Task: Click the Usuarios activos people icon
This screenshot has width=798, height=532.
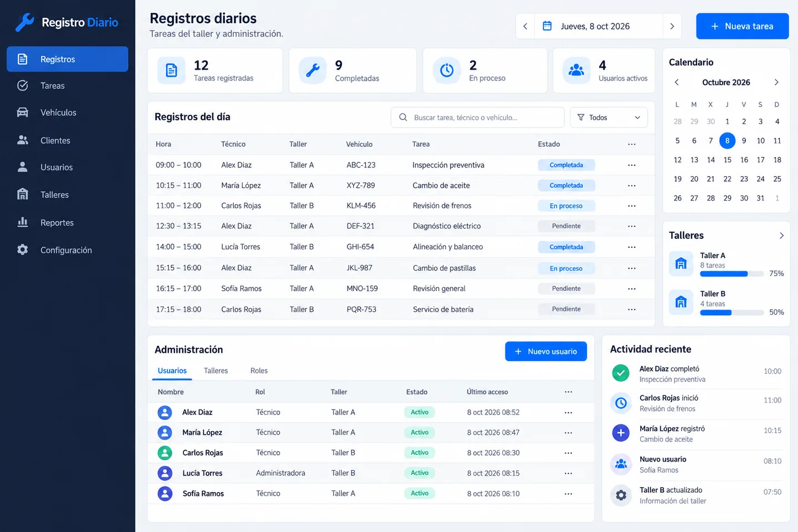Action: click(x=576, y=70)
